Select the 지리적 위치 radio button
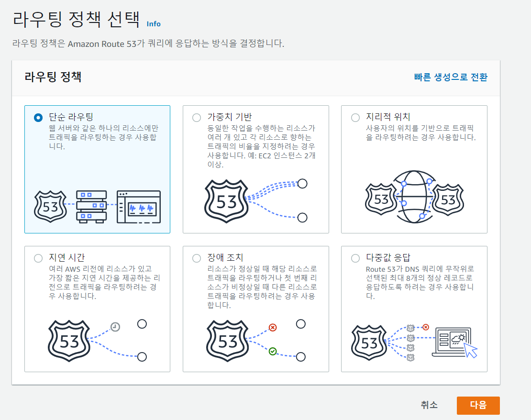 tap(355, 118)
